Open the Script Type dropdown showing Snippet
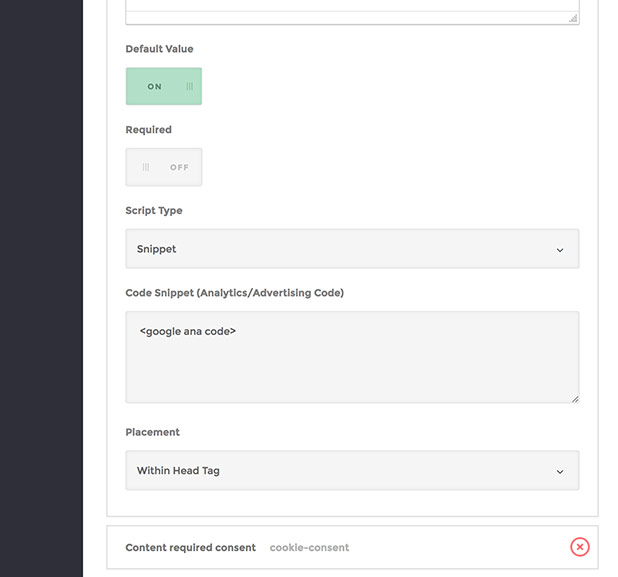The height and width of the screenshot is (577, 618). point(352,249)
